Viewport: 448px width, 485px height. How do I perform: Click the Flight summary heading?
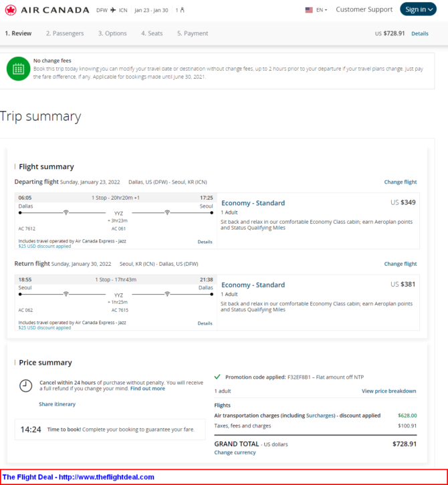[46, 167]
